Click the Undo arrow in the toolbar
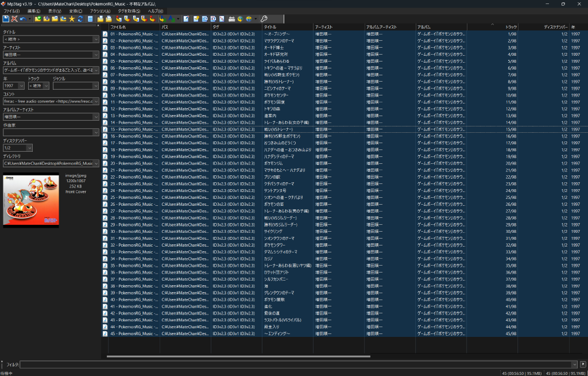The height and width of the screenshot is (376, 588). pos(22,19)
